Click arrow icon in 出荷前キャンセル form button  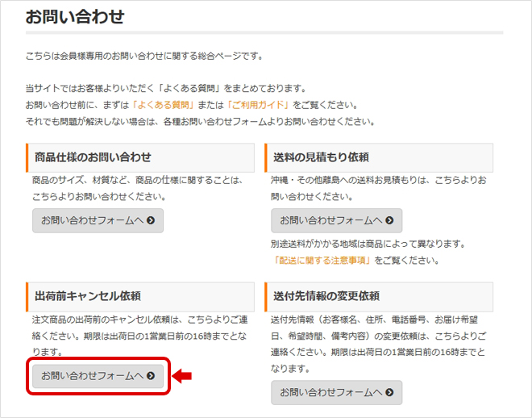point(150,375)
